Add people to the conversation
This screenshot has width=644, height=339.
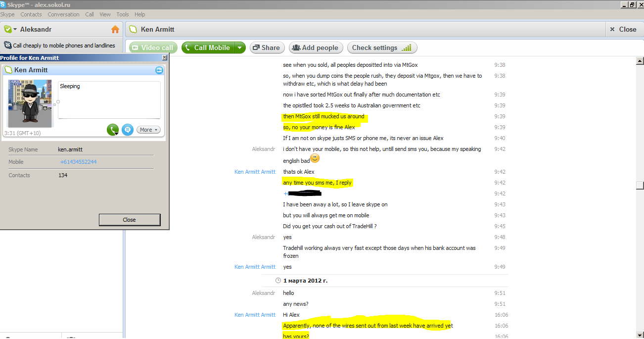point(315,48)
